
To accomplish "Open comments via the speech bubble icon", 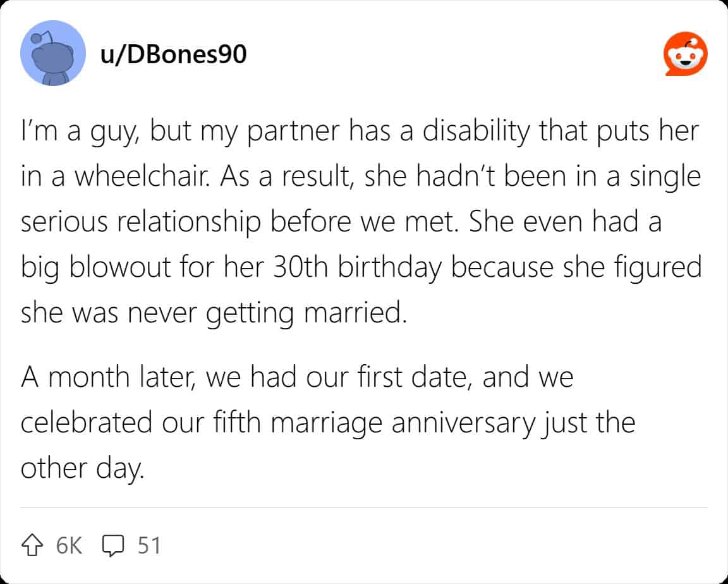I will tap(112, 545).
